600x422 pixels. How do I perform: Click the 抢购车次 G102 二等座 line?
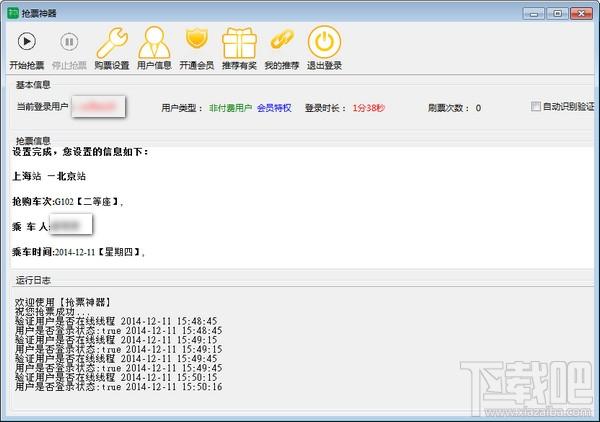coord(68,202)
